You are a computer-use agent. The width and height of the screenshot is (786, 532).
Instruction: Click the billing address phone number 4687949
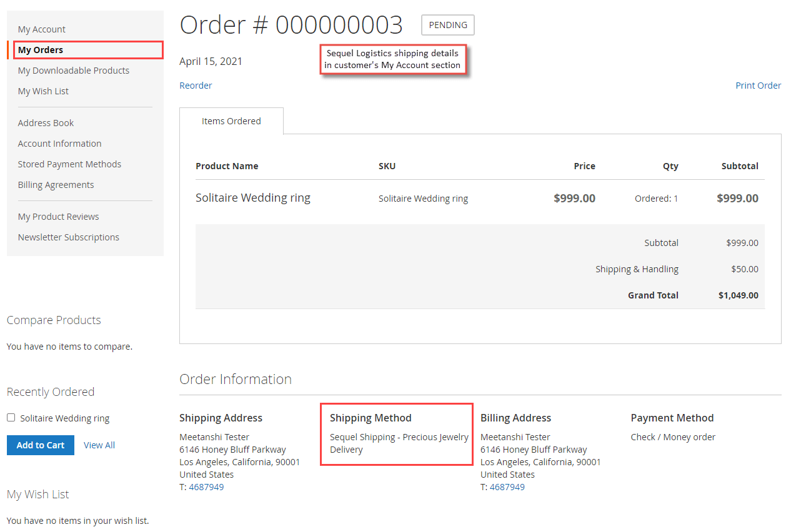[x=507, y=486]
